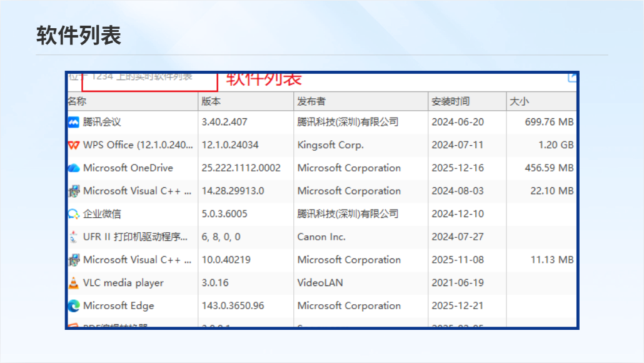This screenshot has height=363, width=644.
Task: Click install date 2024-12-10
Action: pos(458,214)
